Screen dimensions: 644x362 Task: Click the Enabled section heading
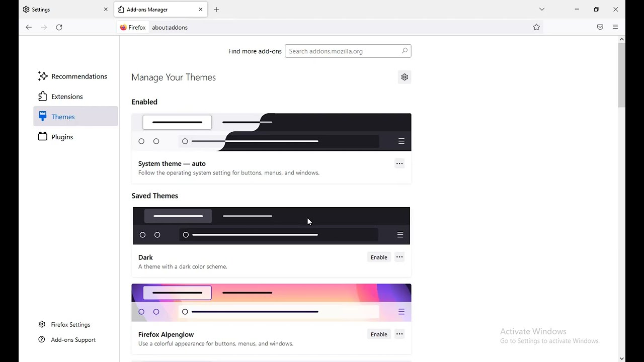click(144, 102)
